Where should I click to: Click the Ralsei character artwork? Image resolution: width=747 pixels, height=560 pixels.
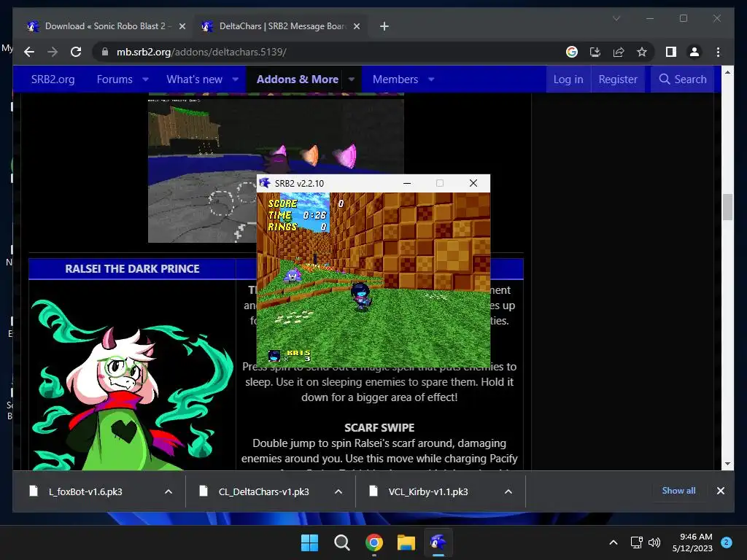point(132,384)
